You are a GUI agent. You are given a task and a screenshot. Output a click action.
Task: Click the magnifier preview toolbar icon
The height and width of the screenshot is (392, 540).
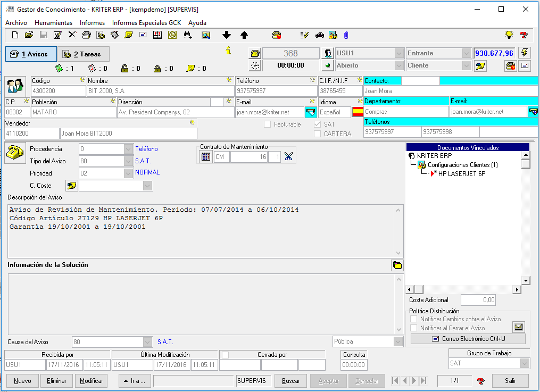click(x=206, y=35)
